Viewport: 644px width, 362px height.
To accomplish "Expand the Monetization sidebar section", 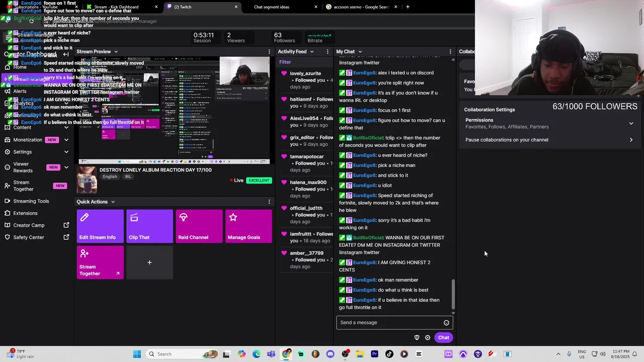I will click(66, 140).
